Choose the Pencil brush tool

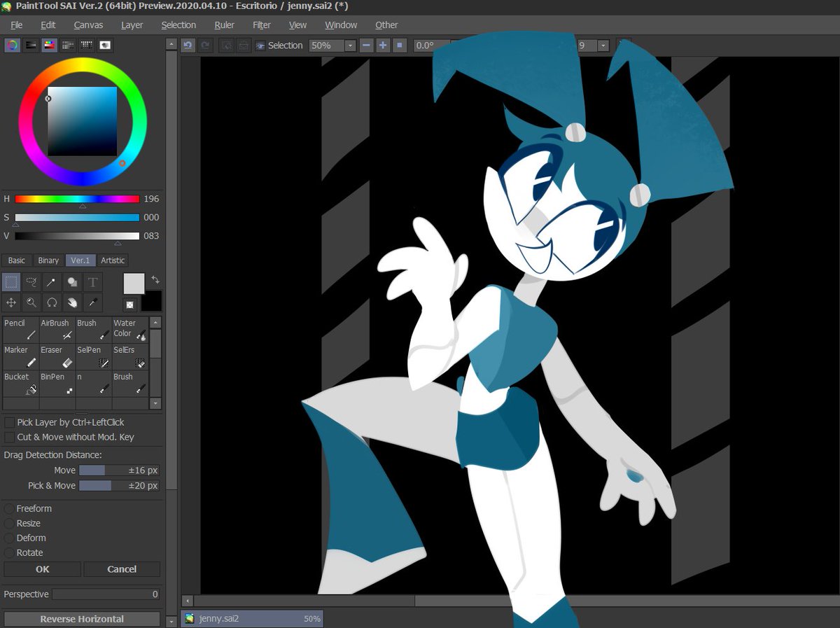(21, 330)
